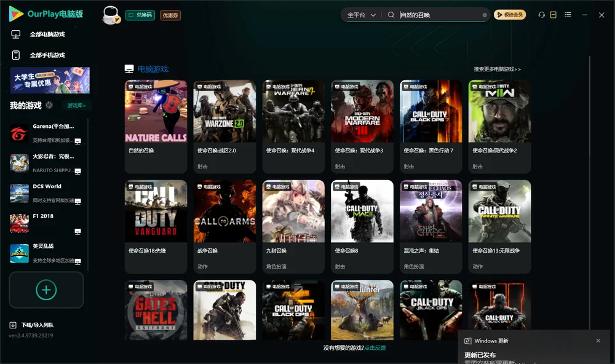This screenshot has height=364, width=615.
Task: Expand the 全平台 platform dropdown
Action: click(361, 15)
